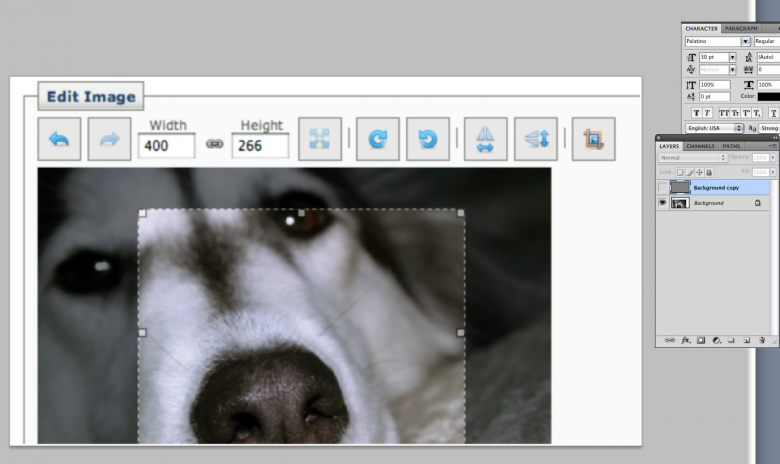Click the vertical scale 100% field
The width and height of the screenshot is (780, 464).
pyautogui.click(x=715, y=85)
